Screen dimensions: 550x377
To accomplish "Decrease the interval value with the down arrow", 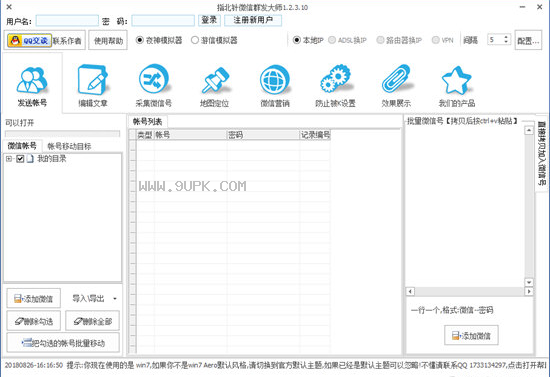I will tap(506, 42).
